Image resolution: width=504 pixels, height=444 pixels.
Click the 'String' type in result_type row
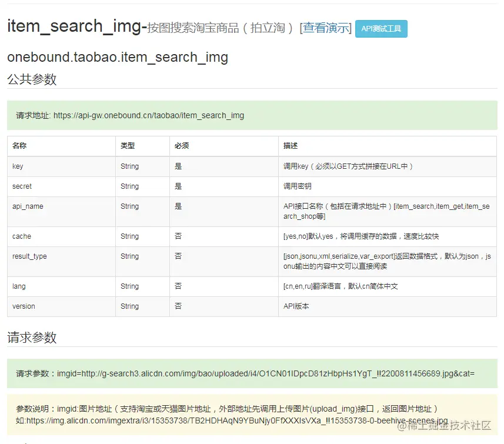pos(129,256)
